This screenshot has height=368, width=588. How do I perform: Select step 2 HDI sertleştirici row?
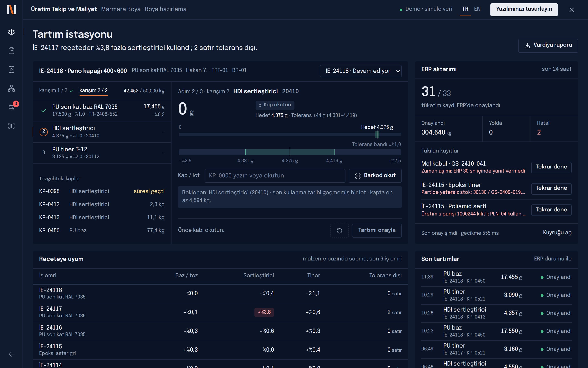point(102,132)
